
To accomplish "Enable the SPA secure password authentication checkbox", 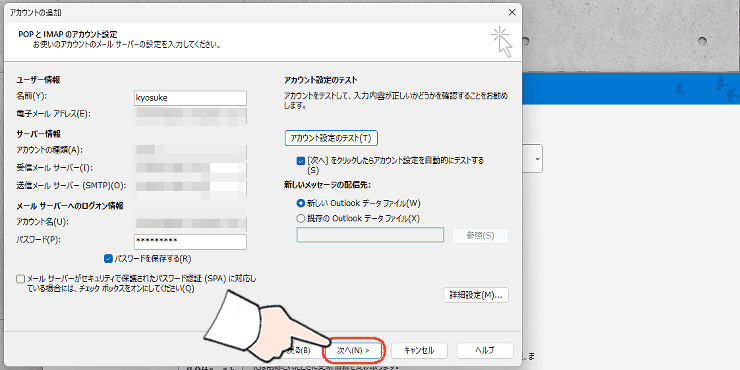I will pyautogui.click(x=20, y=279).
